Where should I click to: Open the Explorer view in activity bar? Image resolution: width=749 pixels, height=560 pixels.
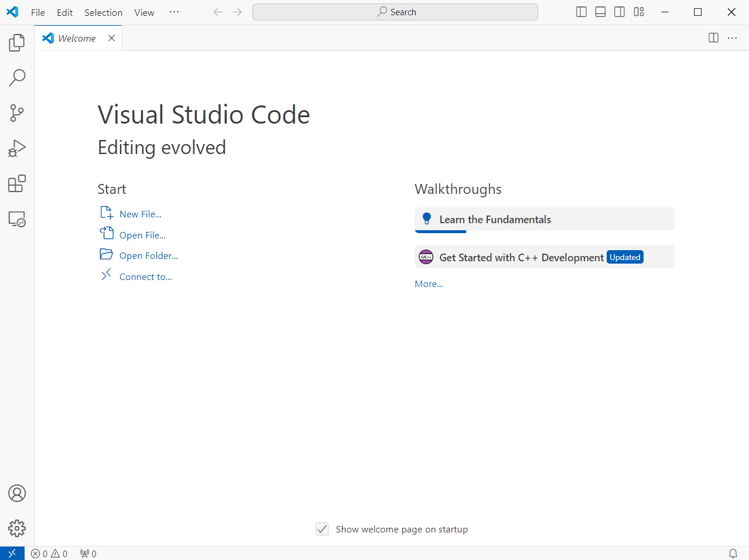17,42
